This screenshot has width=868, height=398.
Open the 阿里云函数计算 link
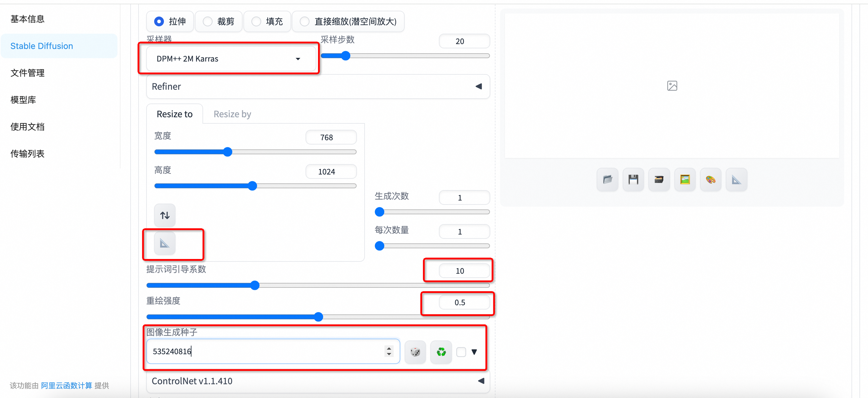click(x=66, y=385)
